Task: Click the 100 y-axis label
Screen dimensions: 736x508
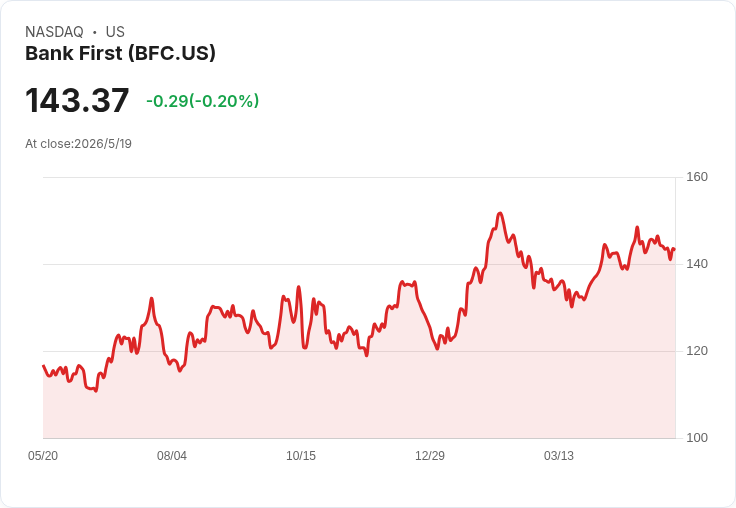Action: [x=697, y=438]
